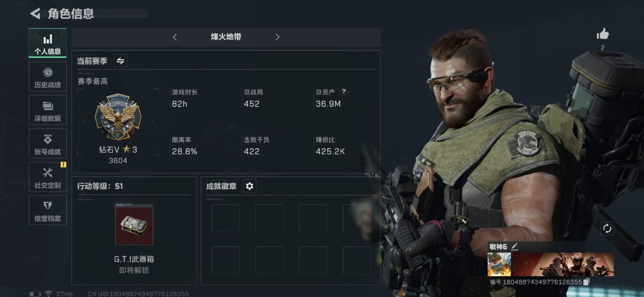Switch to the next game mode with the right chevron

(x=277, y=37)
